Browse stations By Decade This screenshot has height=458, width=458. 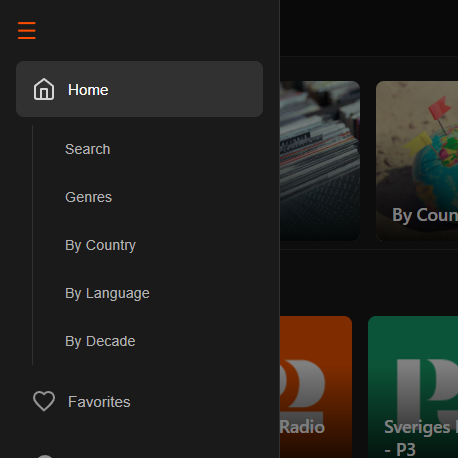tap(100, 341)
